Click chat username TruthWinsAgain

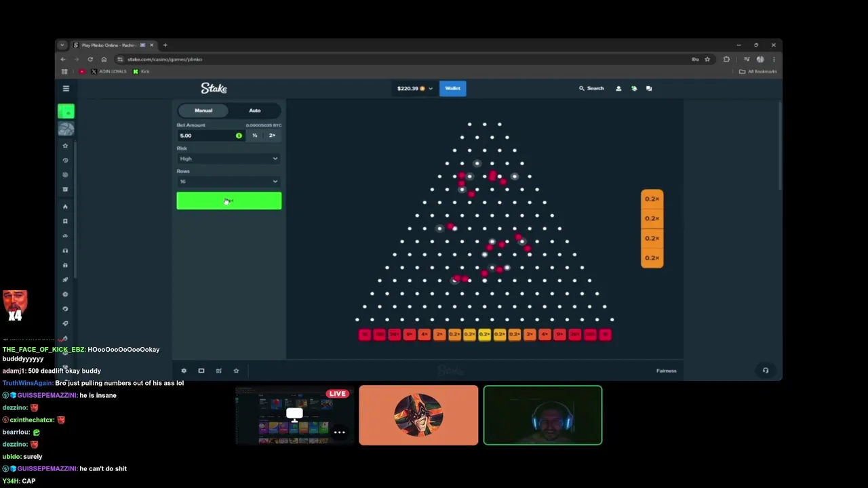click(x=27, y=383)
